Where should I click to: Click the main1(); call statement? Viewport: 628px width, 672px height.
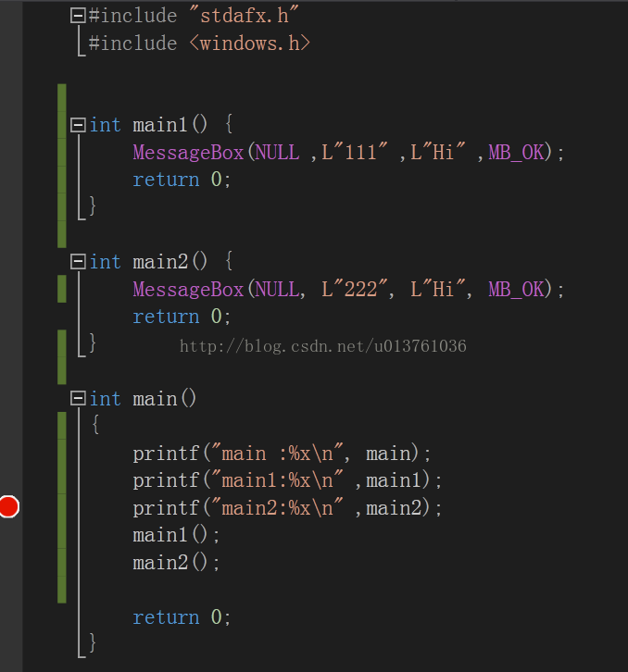click(x=176, y=535)
